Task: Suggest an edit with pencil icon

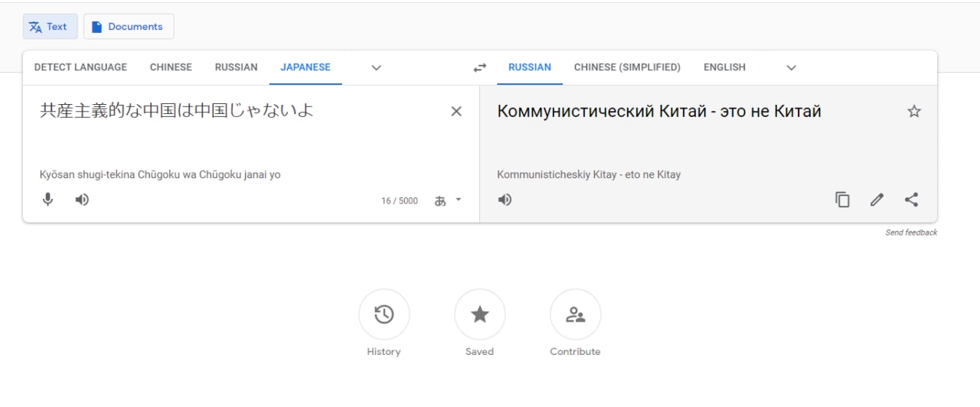Action: coord(877,200)
